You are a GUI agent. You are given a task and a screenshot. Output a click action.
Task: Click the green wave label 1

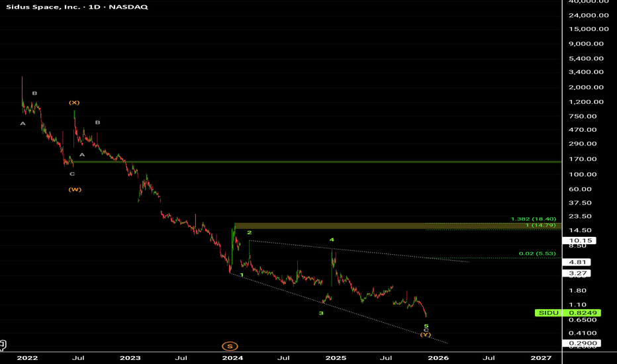point(242,275)
